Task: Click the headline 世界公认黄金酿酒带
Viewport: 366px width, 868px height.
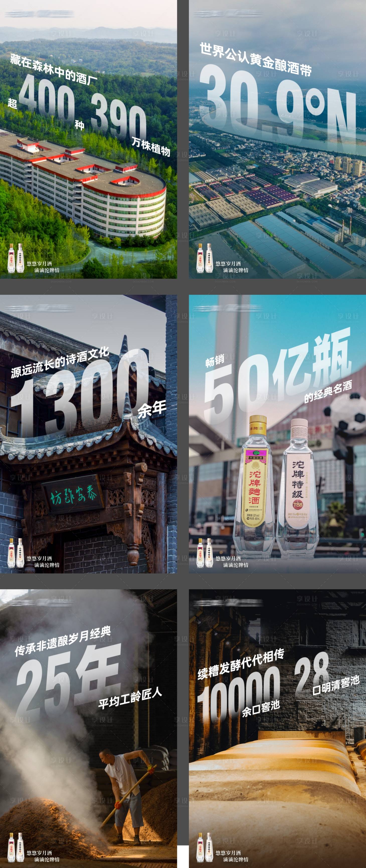Action: (255, 59)
